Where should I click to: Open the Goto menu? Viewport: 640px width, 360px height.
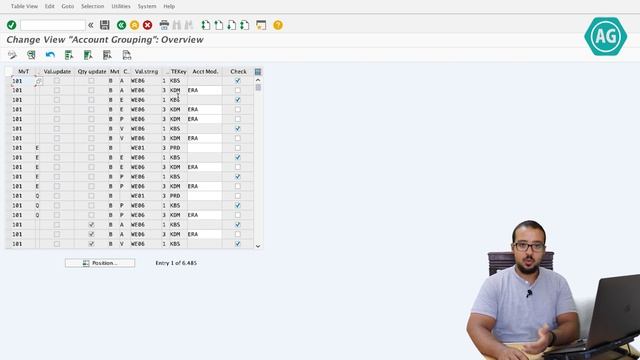pyautogui.click(x=68, y=6)
